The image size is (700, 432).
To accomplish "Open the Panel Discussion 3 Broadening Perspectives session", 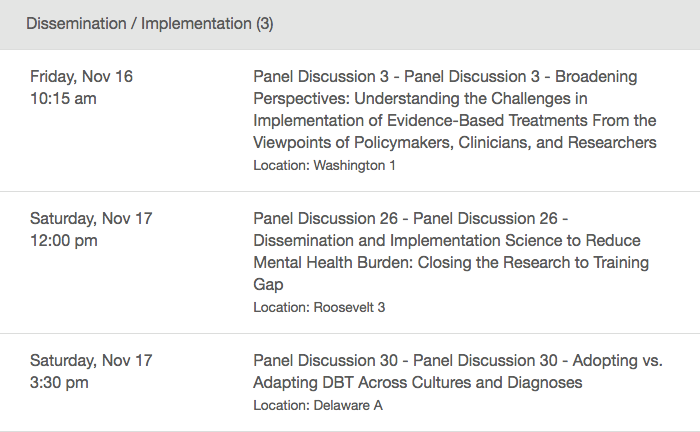I will click(x=454, y=109).
